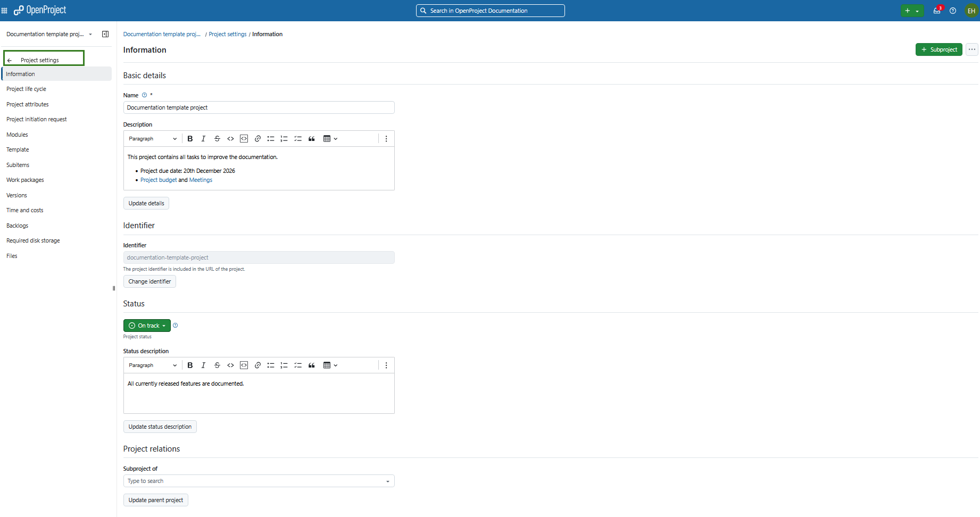Screen dimensions: 980x517
Task: Open Required disk storage settings
Action: 56,240
